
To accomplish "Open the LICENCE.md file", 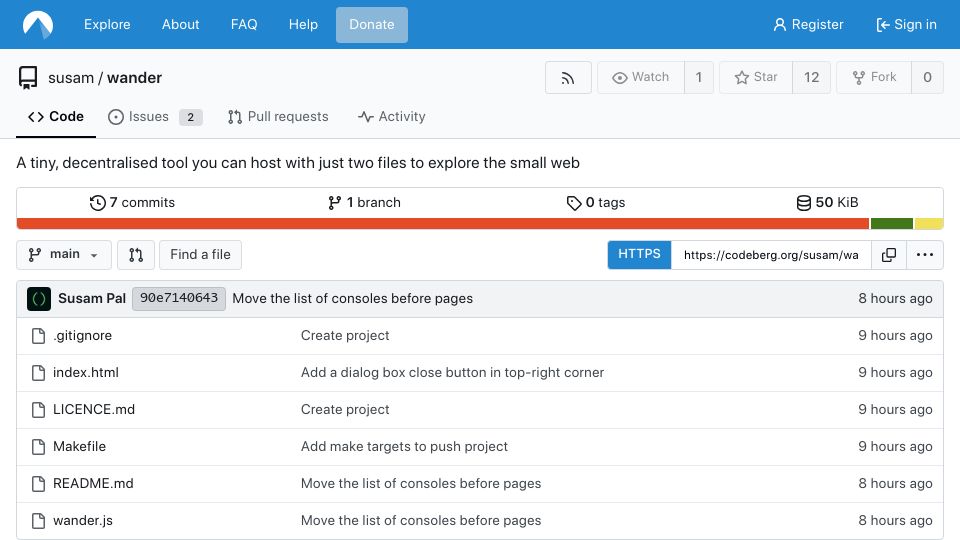I will (x=94, y=410).
